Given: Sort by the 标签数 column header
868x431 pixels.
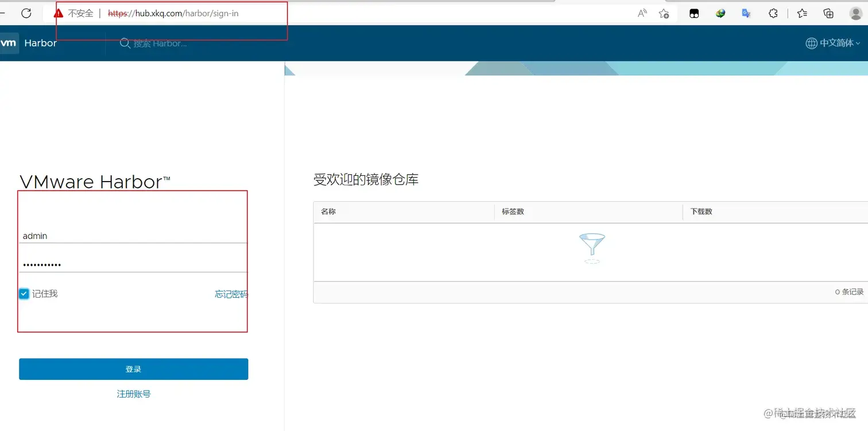Looking at the screenshot, I should pos(513,211).
